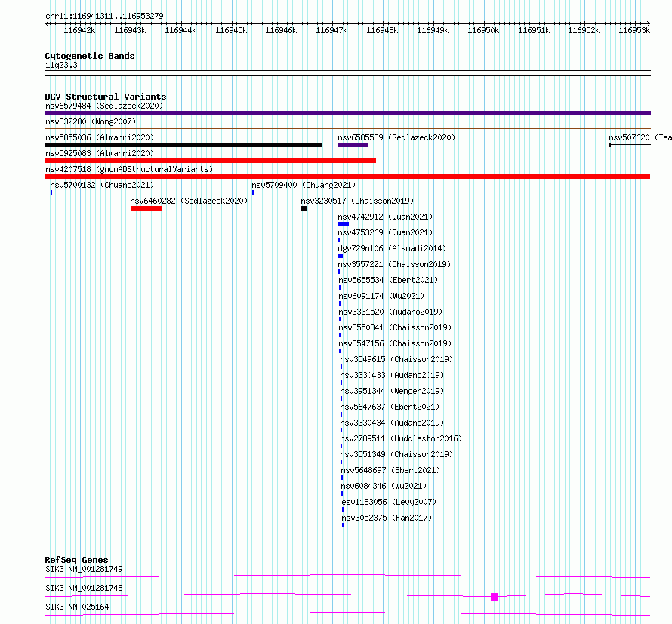Open the SIK3|NM_001281749 gene track
672x624 pixels.
(347, 576)
